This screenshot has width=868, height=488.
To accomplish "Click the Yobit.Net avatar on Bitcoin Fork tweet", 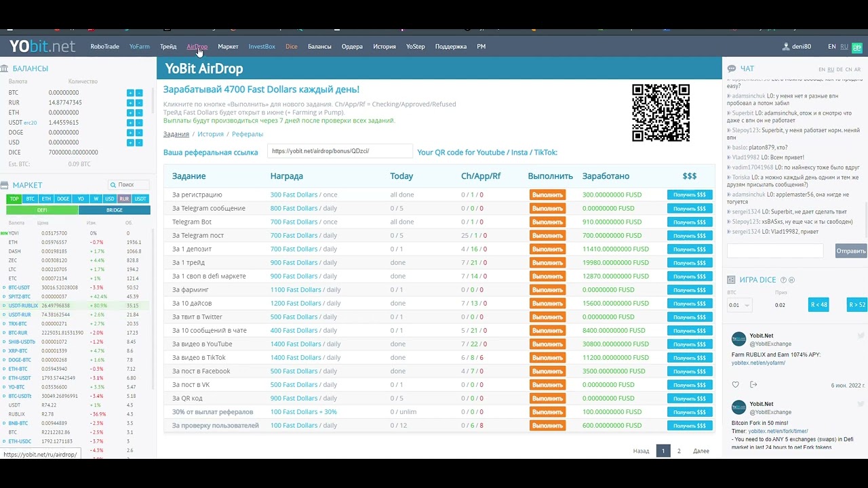I will coord(738,407).
